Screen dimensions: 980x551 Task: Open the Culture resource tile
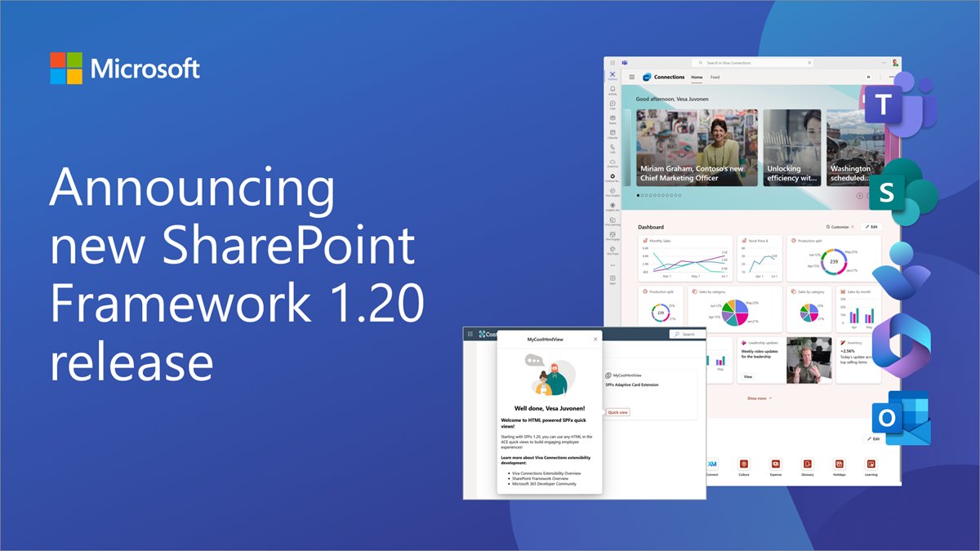tap(744, 465)
